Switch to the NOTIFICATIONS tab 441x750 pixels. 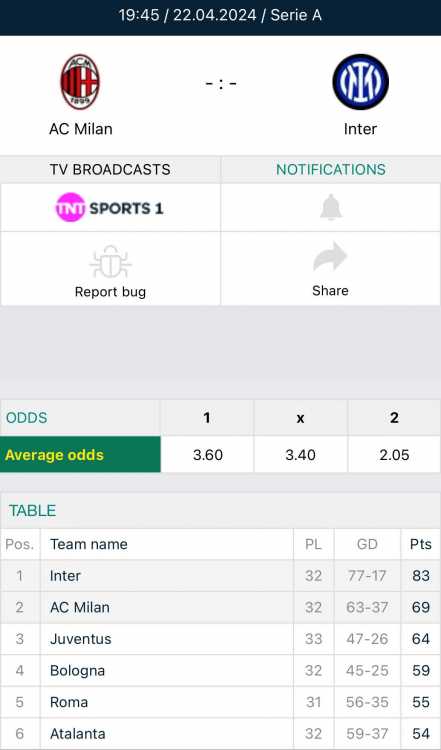pos(331,169)
